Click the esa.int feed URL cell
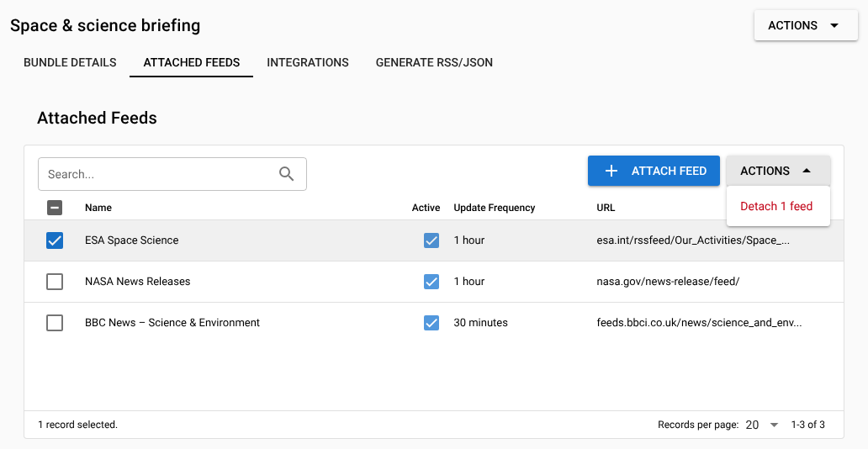The image size is (868, 449). (693, 240)
